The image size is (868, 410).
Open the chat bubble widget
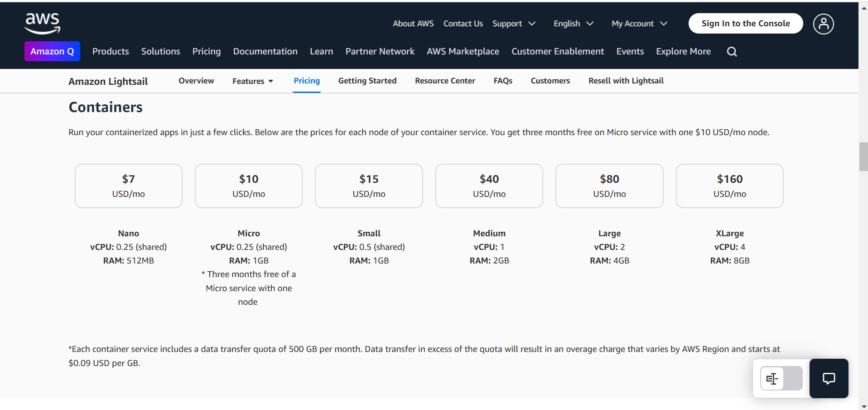point(829,378)
